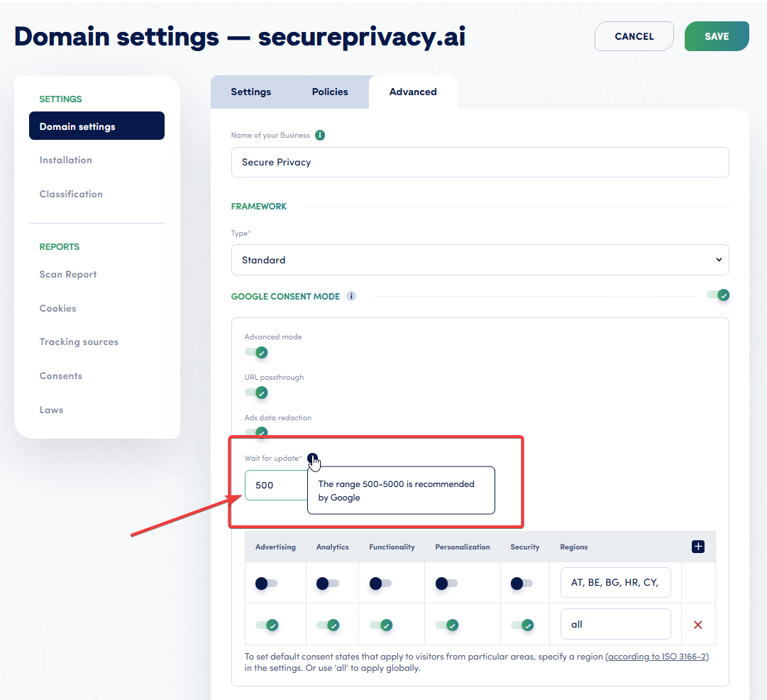Enable Advertising consent for the first region row
Image resolution: width=767 pixels, height=700 pixels.
click(x=265, y=583)
